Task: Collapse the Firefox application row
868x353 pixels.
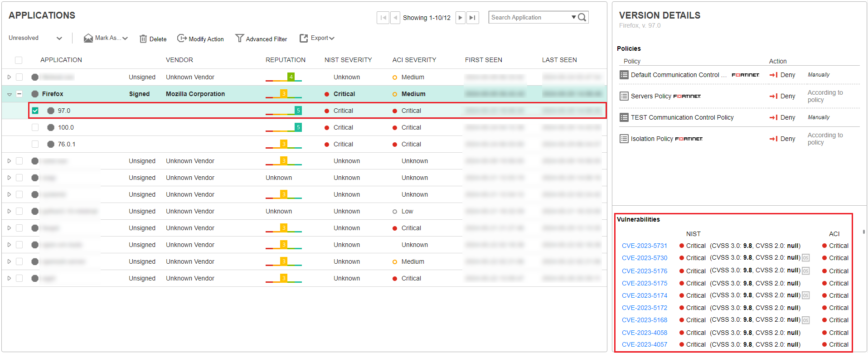Action: tap(9, 94)
